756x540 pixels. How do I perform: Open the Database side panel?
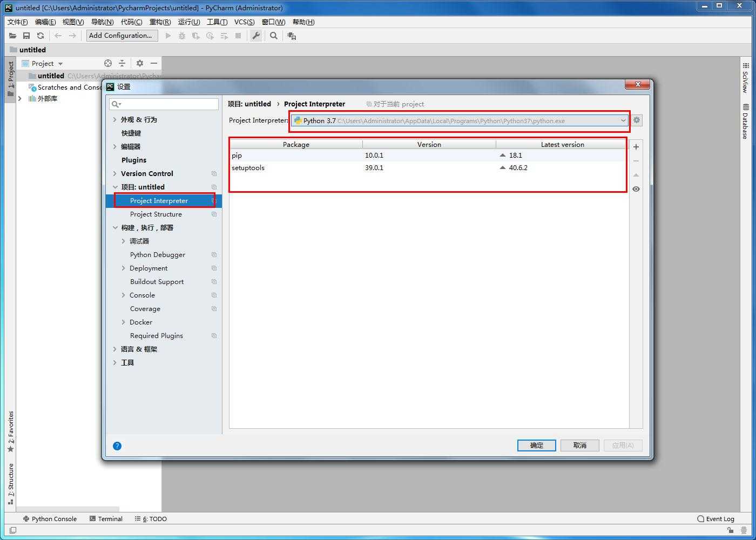[745, 121]
